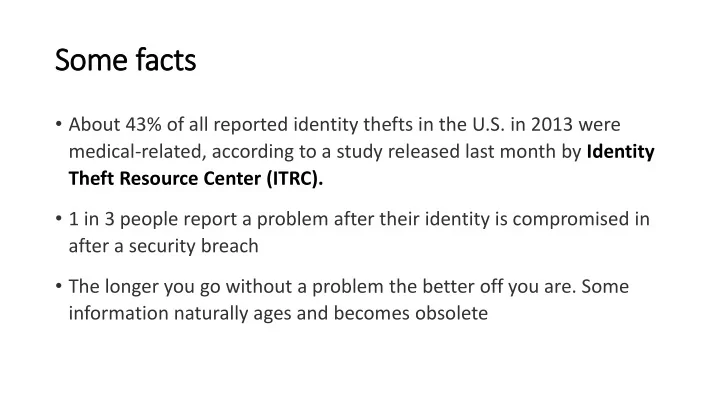Select the "medical-related" word
Screen dimensions: 720x405
pyautogui.click(x=135, y=152)
